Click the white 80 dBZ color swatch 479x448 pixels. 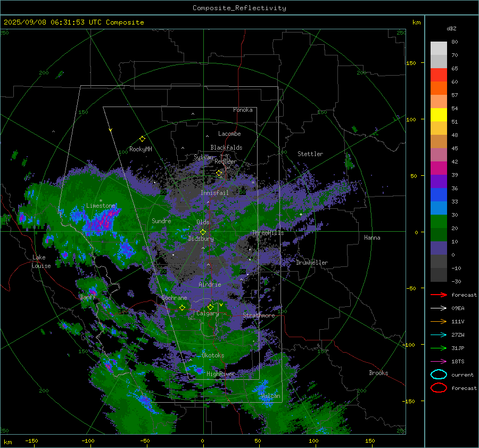click(439, 48)
